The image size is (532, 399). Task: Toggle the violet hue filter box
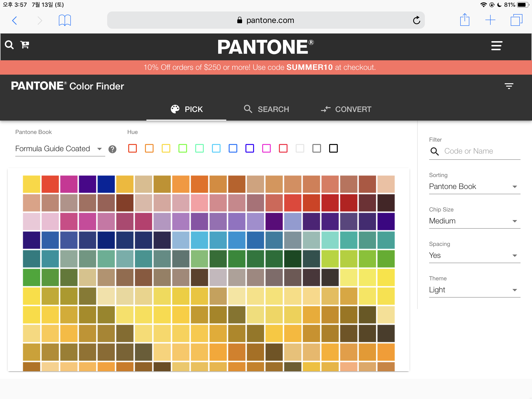coord(250,148)
